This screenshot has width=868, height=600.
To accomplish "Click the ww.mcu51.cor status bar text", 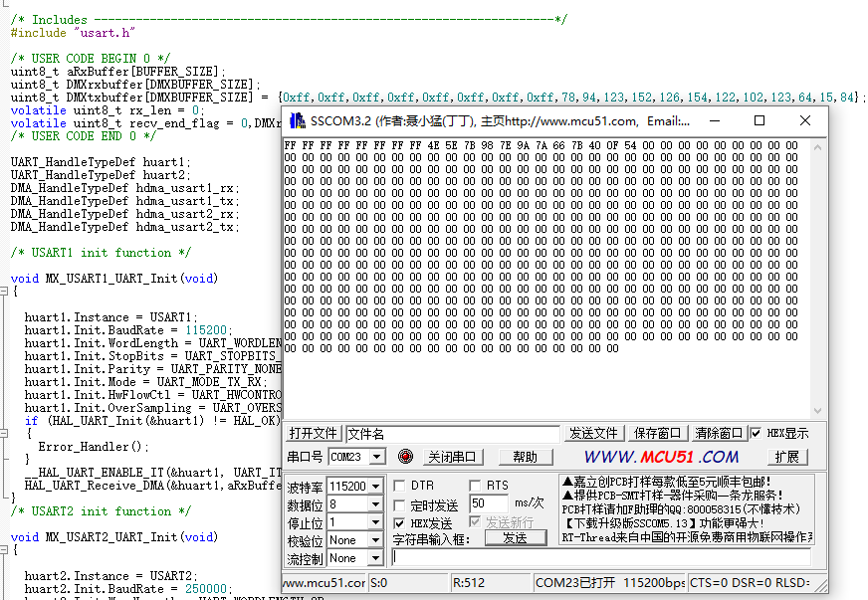I will (324, 583).
